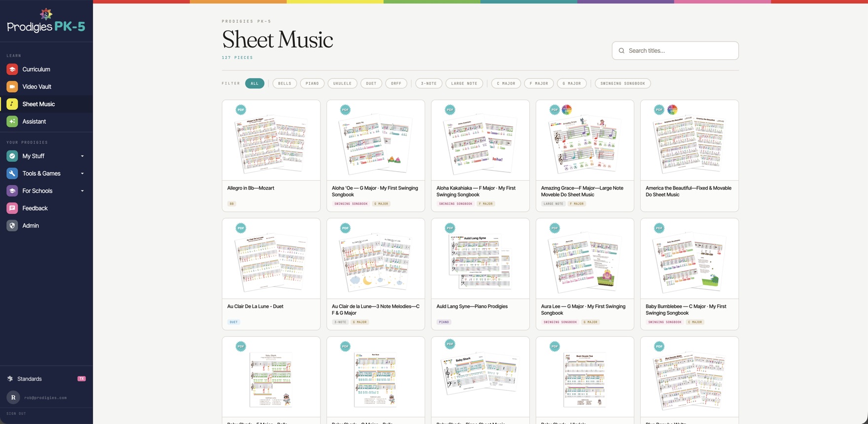Click PDF badge on America the Beautiful card
This screenshot has width=868, height=424.
coord(659,110)
